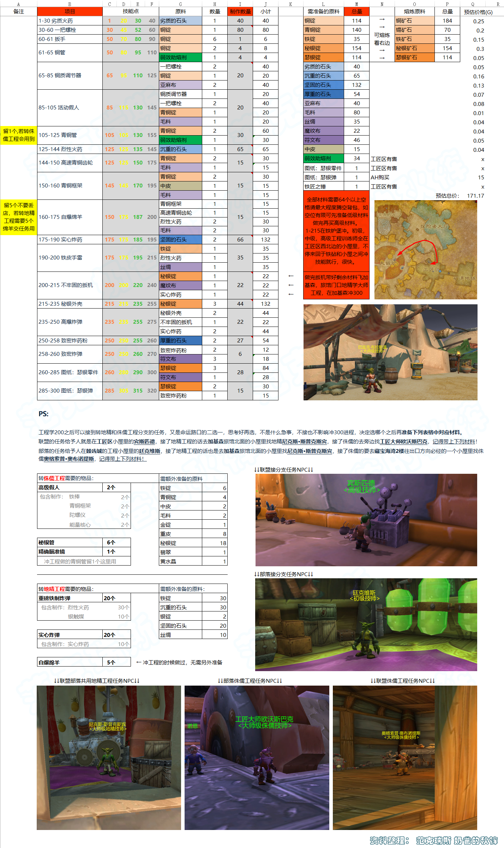The image size is (504, 848).
Task: Click the Ironforge map thumbnail image
Action: tap(426, 250)
